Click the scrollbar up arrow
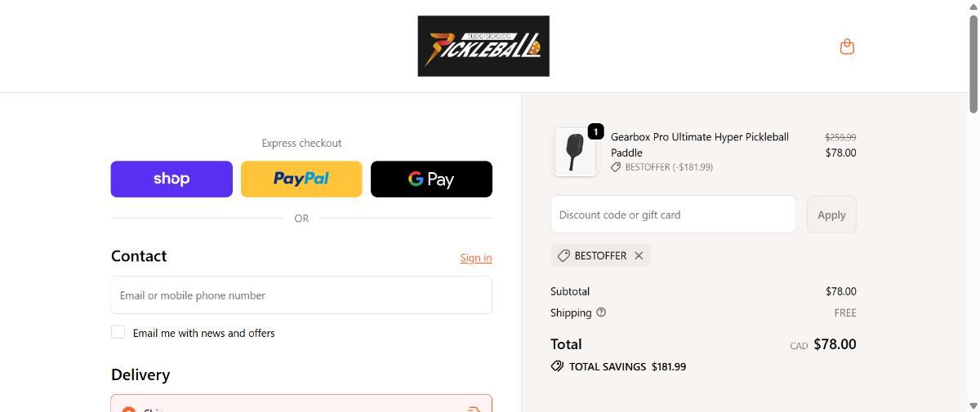This screenshot has height=412, width=980. point(973,7)
